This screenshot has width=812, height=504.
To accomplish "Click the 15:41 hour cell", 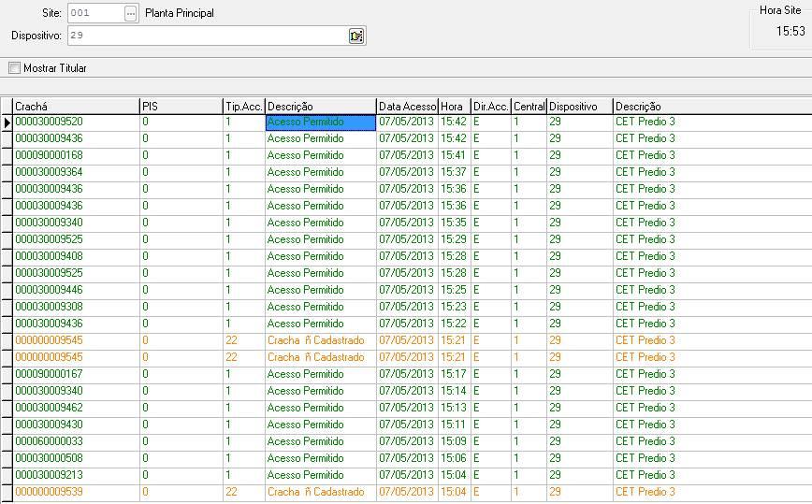I will tap(454, 155).
